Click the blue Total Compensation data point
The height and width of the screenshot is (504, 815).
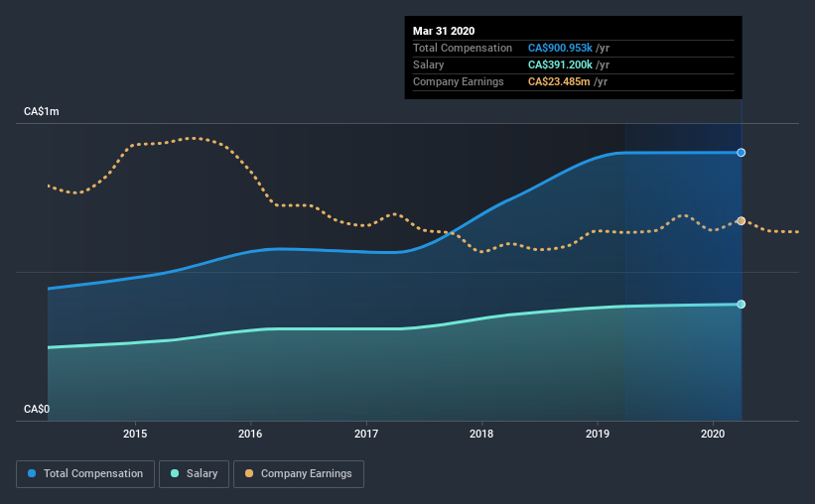tap(742, 152)
